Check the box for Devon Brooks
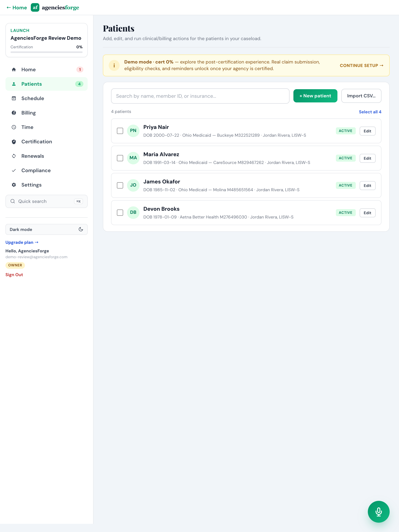Image resolution: width=399 pixels, height=532 pixels. (x=120, y=213)
